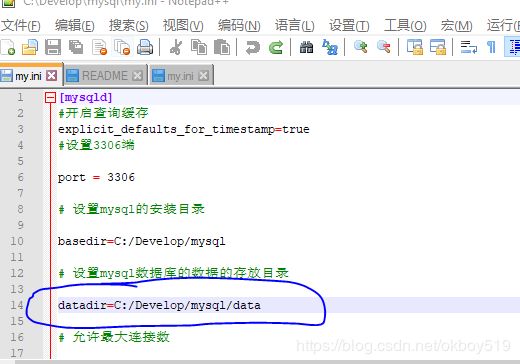Screen dimensions: 520x364
Task: Close the current document via toolbar icon
Action: (x=99, y=47)
